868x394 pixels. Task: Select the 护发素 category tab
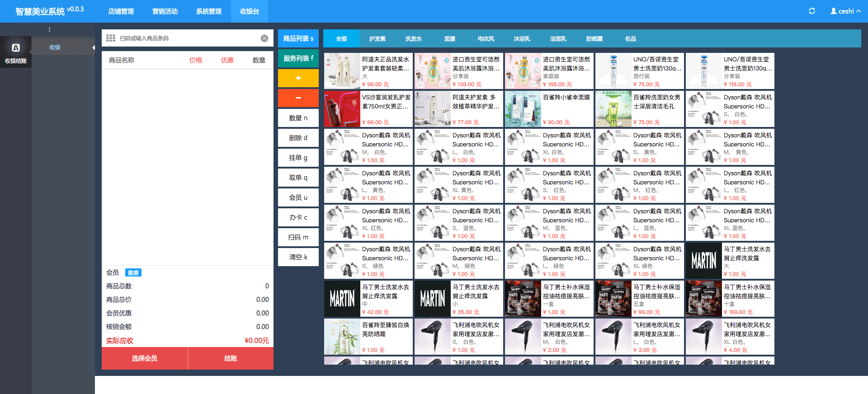pos(377,39)
